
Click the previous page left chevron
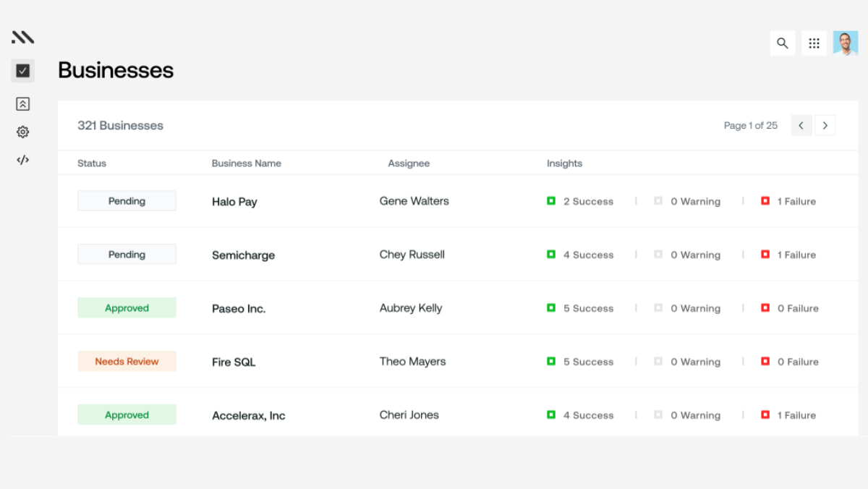click(801, 125)
